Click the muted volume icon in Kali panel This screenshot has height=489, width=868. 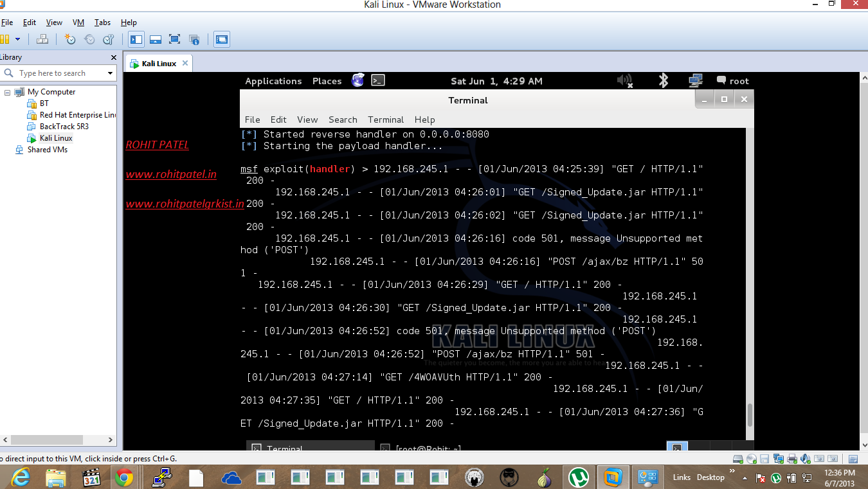click(624, 80)
